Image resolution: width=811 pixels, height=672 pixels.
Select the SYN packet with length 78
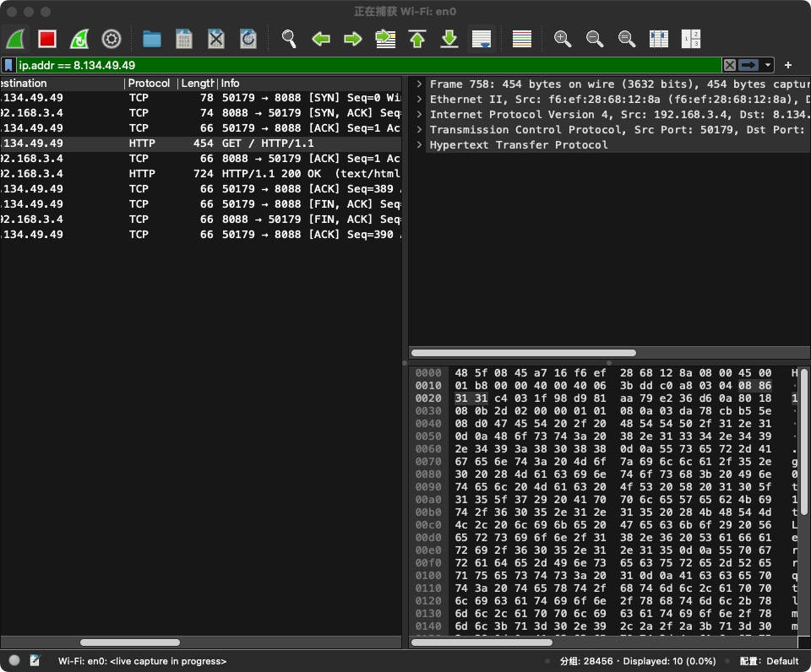click(201, 98)
